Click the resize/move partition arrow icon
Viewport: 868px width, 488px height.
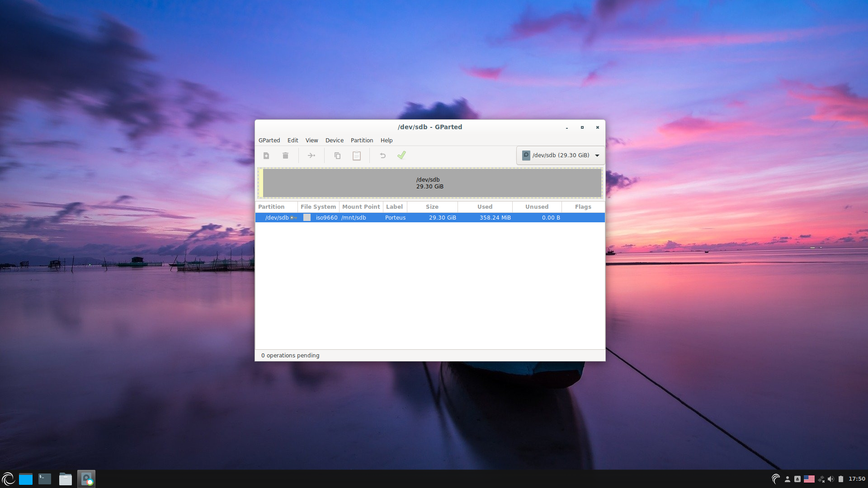tap(311, 155)
